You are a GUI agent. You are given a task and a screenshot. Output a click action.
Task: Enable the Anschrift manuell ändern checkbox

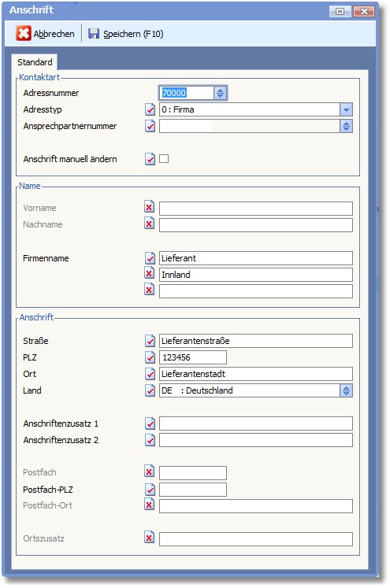[164, 159]
